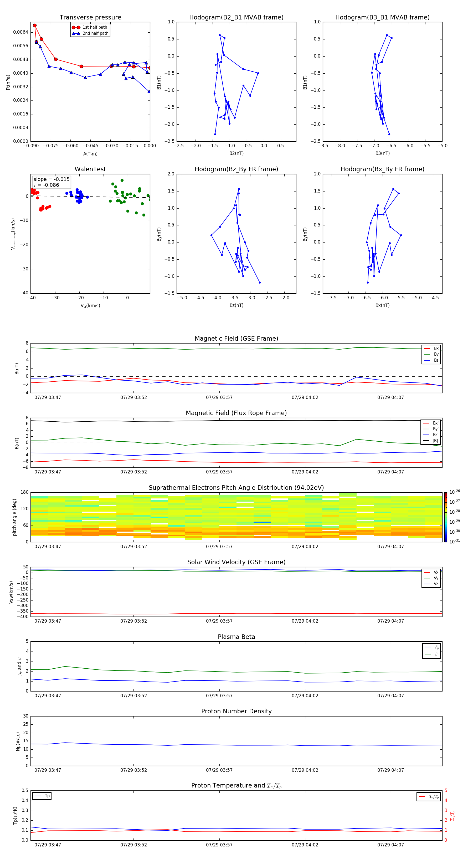This screenshot has width=473, height=868.
Task: Click the "Pt(nPa)" y-axis label
Action: (8, 82)
